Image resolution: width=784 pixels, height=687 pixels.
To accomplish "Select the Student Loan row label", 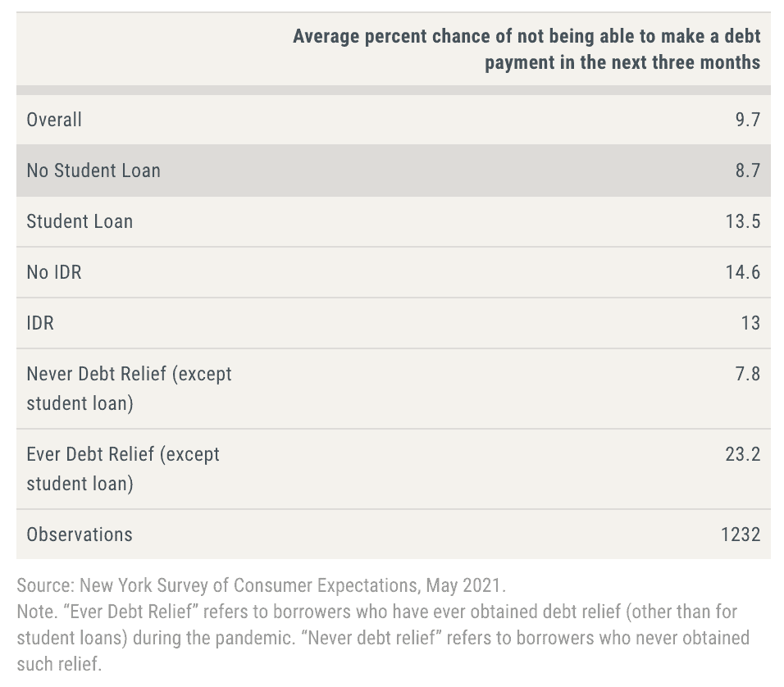I will coord(80,221).
